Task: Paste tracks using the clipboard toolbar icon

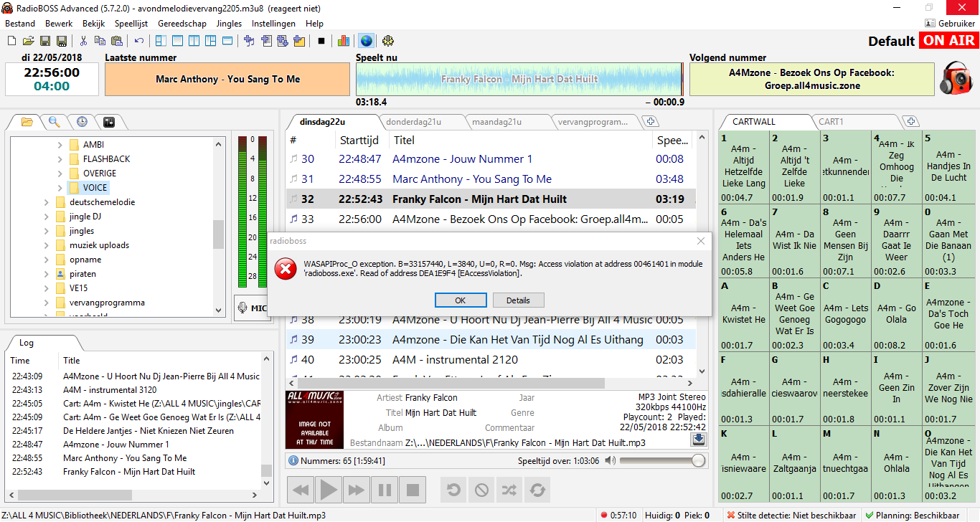Action: click(116, 41)
